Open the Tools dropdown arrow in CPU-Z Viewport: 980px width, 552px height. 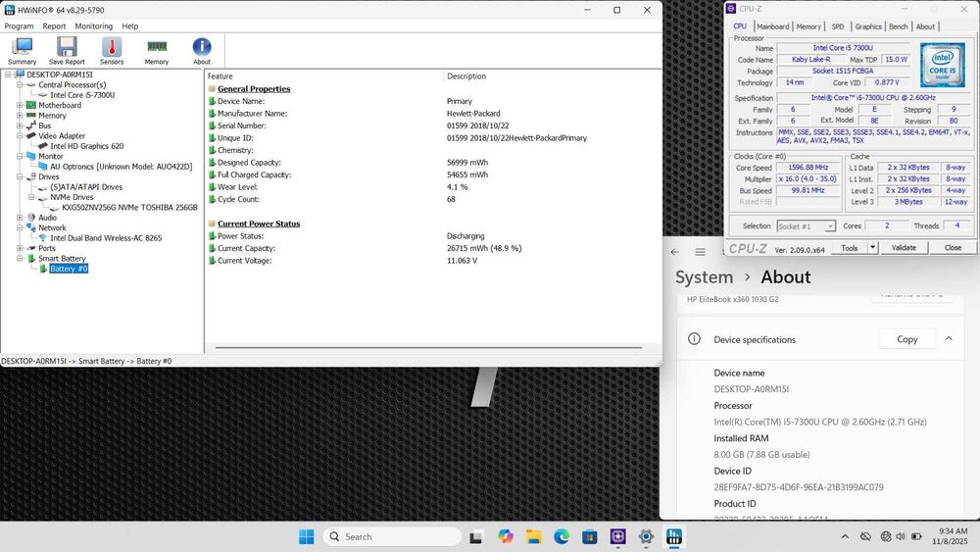tap(872, 247)
